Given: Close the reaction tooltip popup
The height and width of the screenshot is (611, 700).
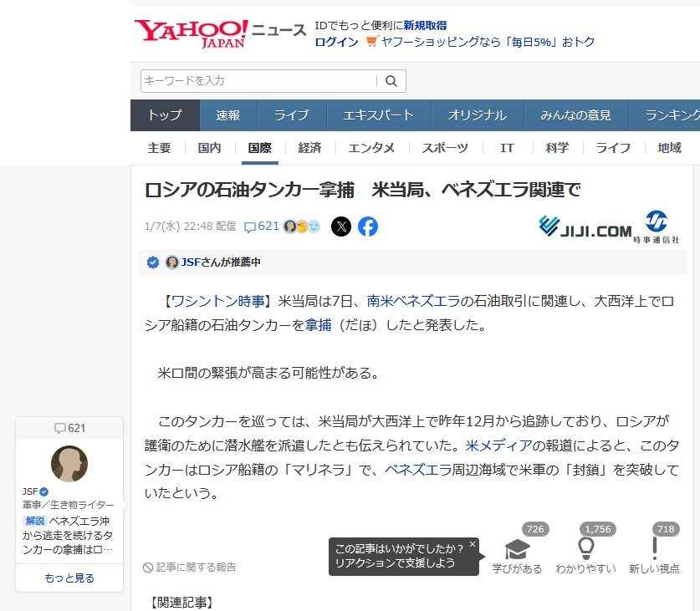Looking at the screenshot, I should click(472, 544).
